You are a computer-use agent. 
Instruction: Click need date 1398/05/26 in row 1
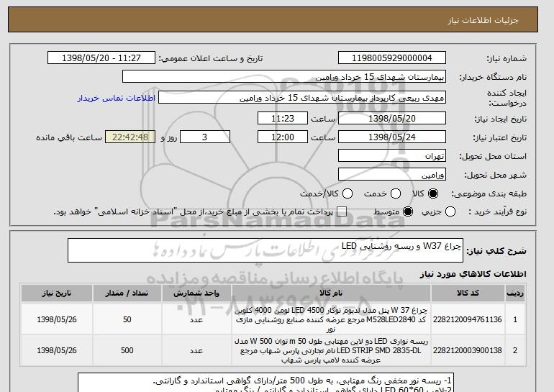coord(57,319)
